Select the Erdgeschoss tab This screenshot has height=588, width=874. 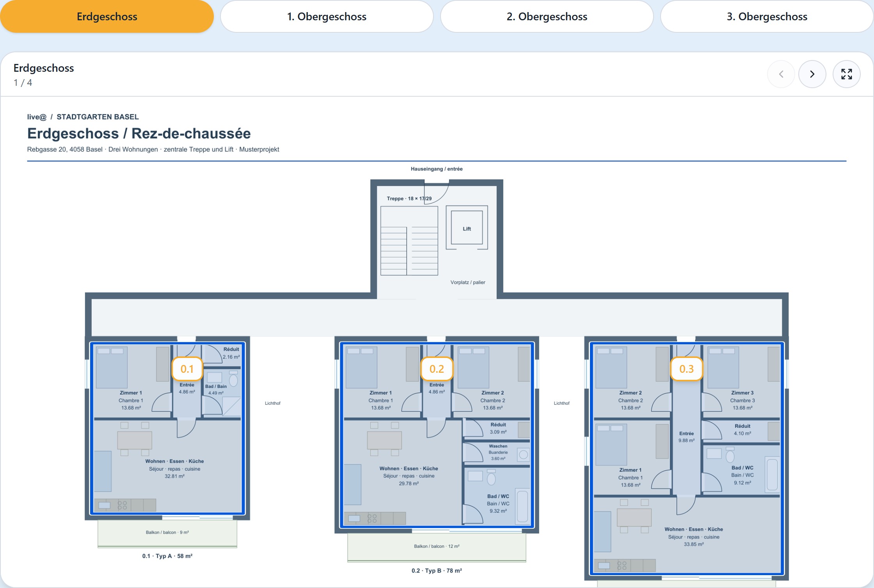[107, 16]
